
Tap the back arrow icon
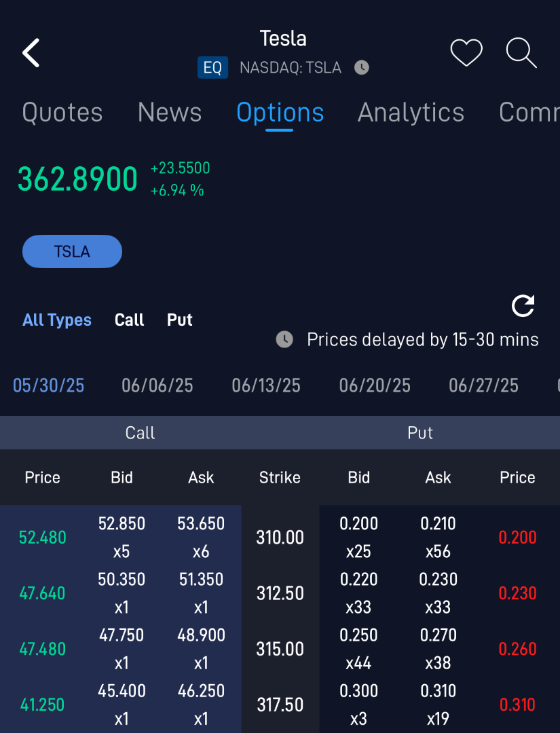[x=31, y=53]
